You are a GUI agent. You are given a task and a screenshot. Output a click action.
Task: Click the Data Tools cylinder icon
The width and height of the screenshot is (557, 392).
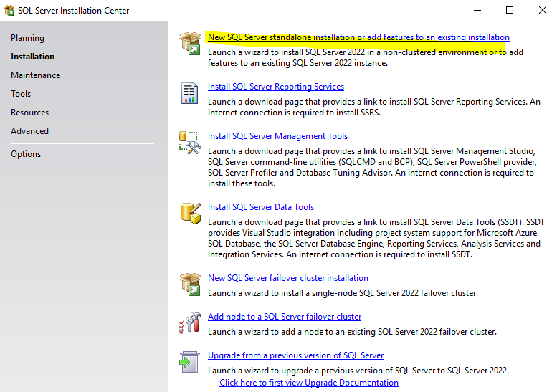coord(191,214)
